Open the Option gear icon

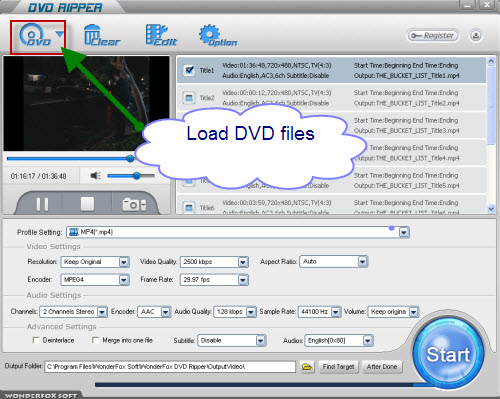point(217,35)
